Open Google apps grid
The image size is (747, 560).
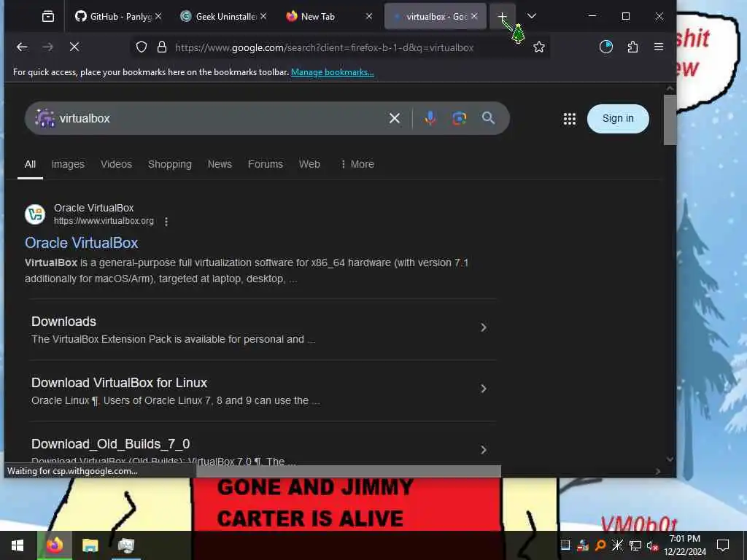[x=569, y=119]
